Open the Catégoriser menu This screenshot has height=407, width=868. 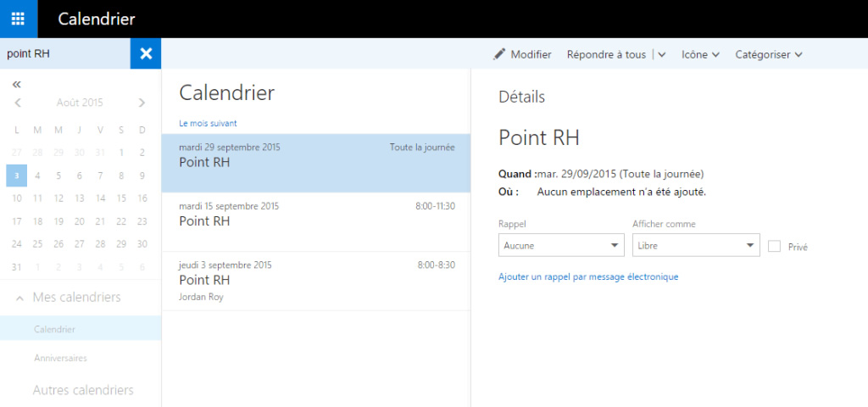(768, 54)
